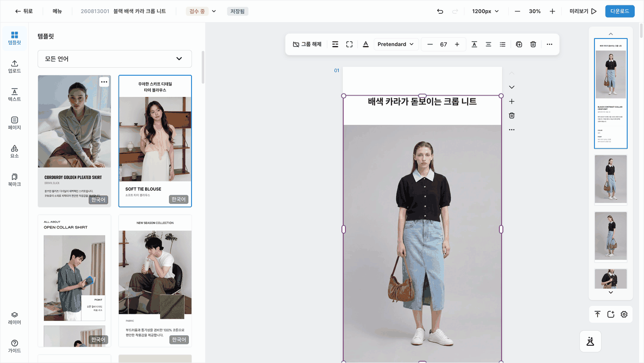This screenshot has width=644, height=363.
Task: Zoom in with the plus beside 30%
Action: [x=552, y=11]
